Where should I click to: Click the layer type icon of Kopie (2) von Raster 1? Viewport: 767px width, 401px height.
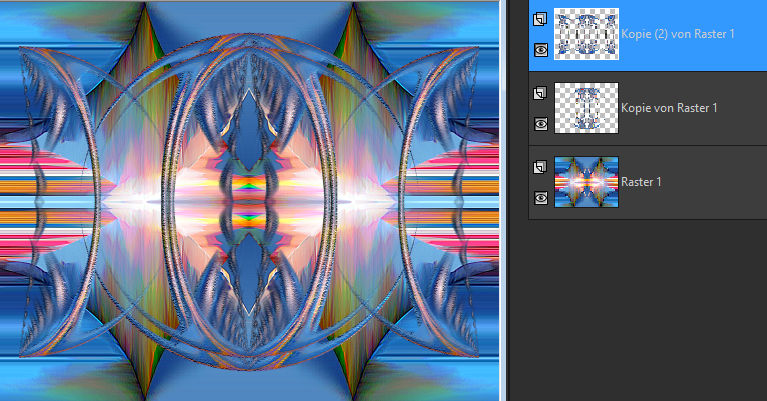pyautogui.click(x=540, y=19)
